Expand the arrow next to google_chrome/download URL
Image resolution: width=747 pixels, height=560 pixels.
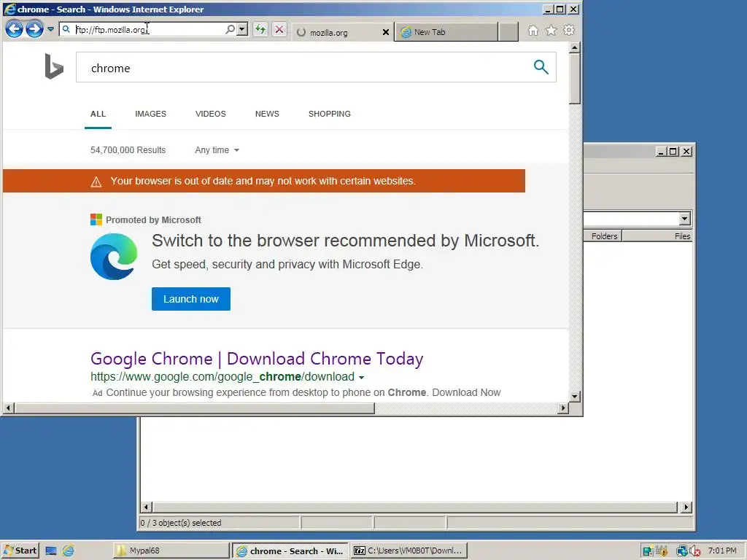(361, 377)
